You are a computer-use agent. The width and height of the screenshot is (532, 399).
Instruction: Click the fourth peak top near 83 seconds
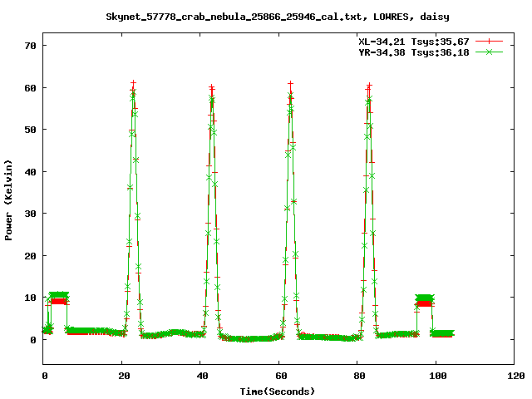pos(369,86)
